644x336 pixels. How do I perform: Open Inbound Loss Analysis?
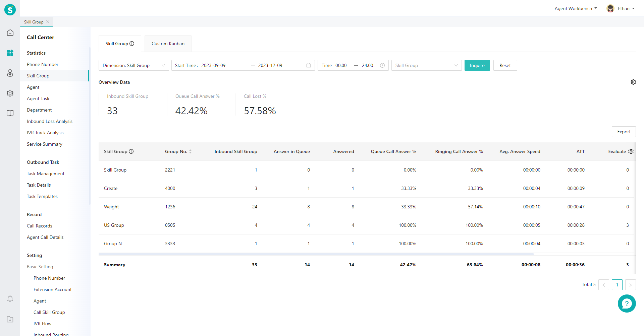50,121
